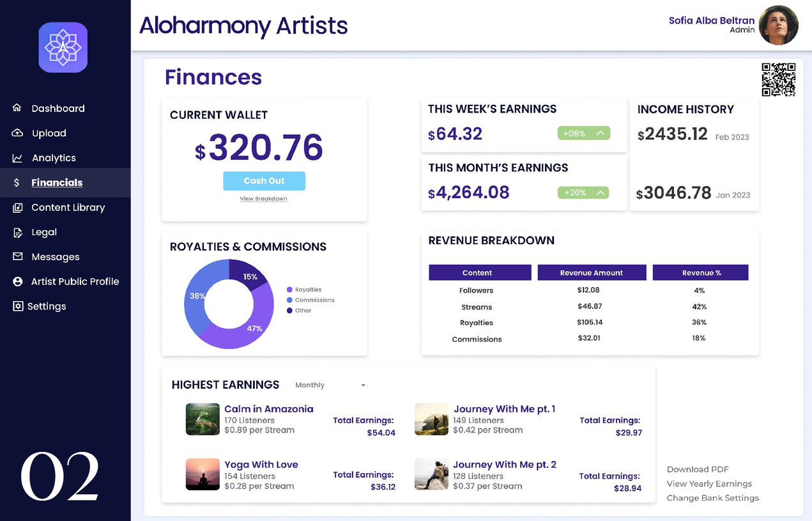The width and height of the screenshot is (812, 521).
Task: Click the Artist Public Profile icon
Action: (18, 282)
